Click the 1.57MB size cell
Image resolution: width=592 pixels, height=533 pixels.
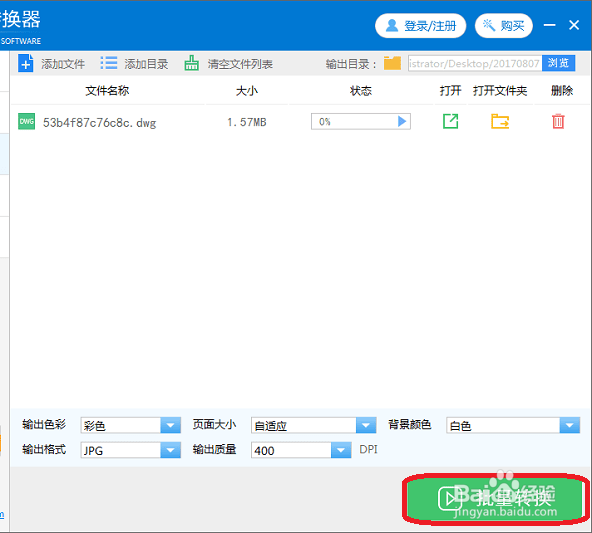click(x=247, y=122)
